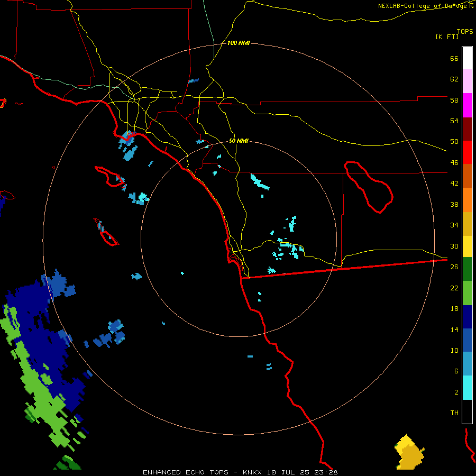
Task: Select the yellow legend swatch
Action: tap(467, 246)
